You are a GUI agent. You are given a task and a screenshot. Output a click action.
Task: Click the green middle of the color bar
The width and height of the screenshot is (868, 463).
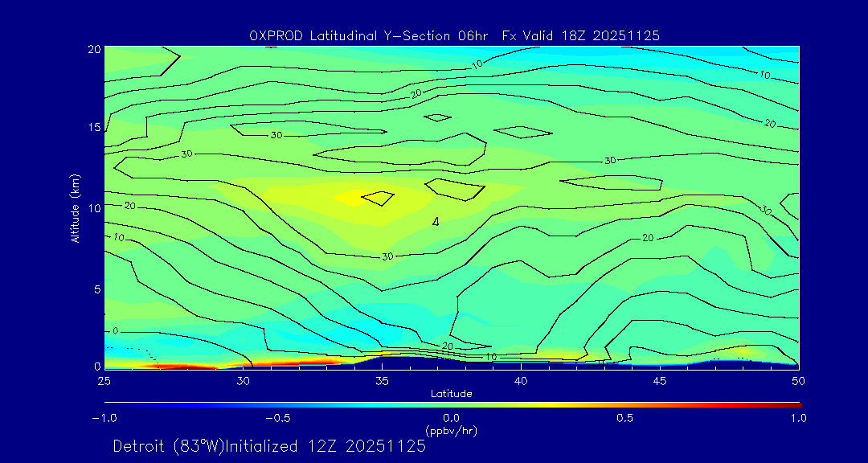tap(451, 405)
